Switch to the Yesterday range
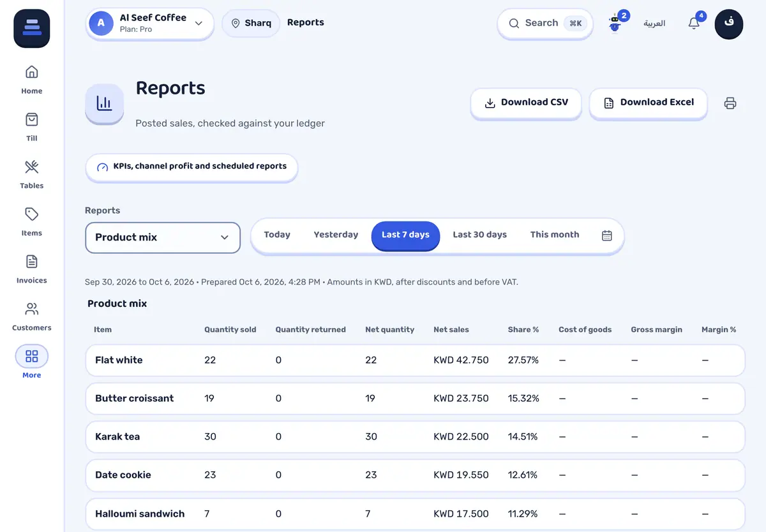Screen dimensions: 766x532 click(x=336, y=235)
